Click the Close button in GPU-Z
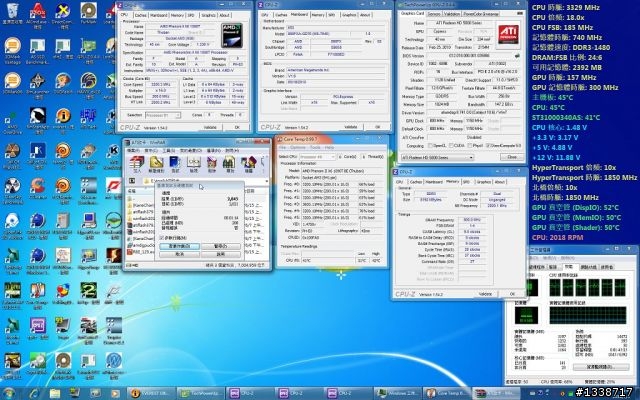The image size is (640, 400). tap(512, 157)
